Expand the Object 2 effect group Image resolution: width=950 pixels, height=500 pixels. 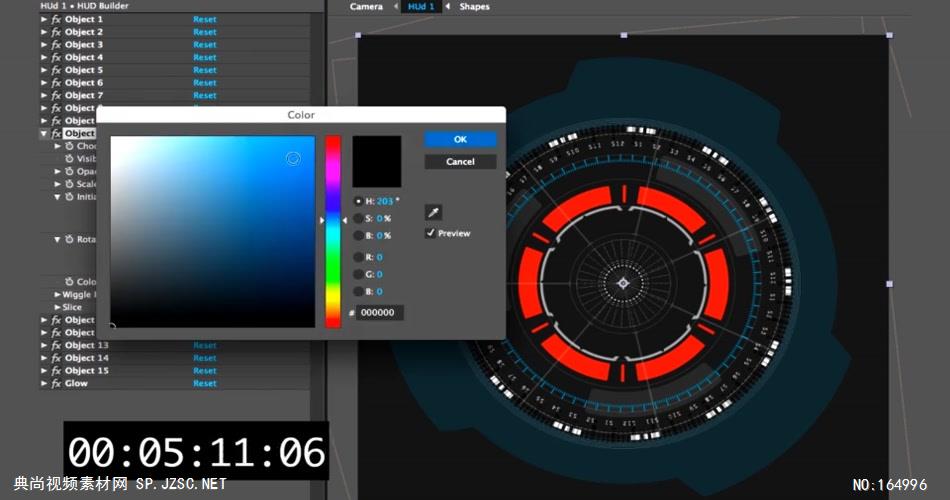pyautogui.click(x=43, y=32)
